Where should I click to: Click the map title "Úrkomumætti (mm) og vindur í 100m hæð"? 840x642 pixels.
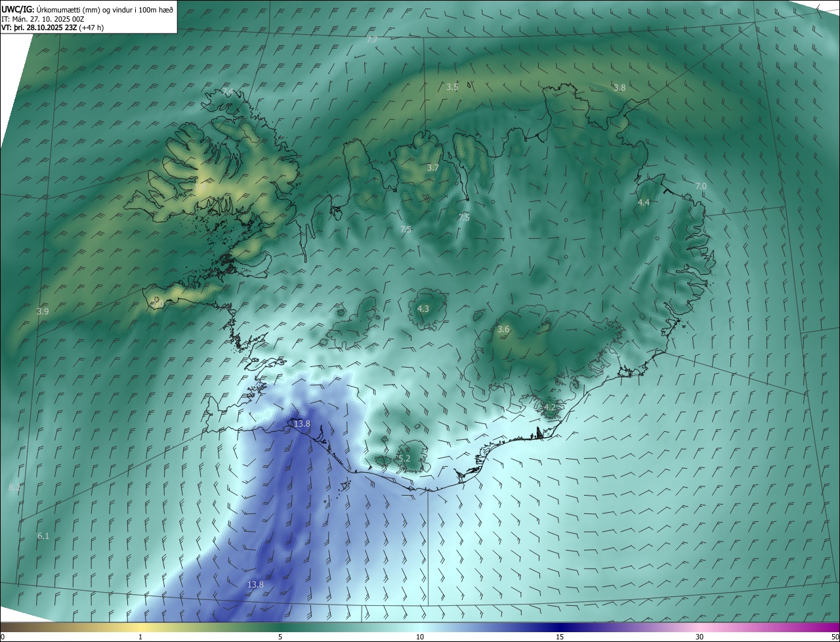[104, 9]
